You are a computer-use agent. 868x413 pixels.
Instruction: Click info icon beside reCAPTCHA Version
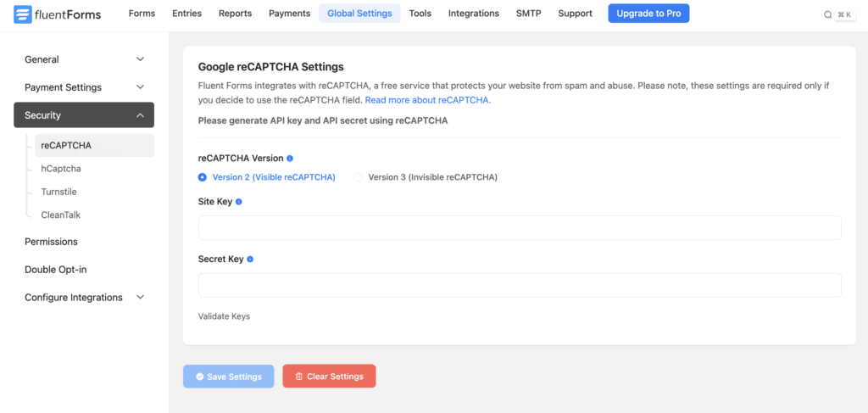(x=290, y=159)
